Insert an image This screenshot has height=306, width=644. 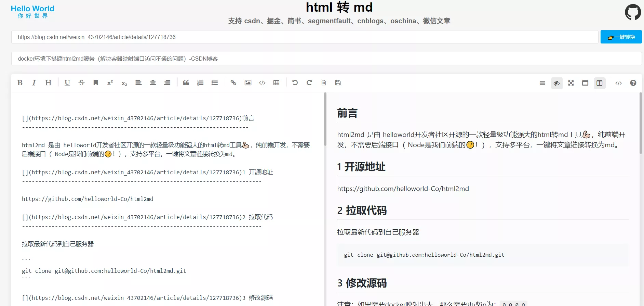[248, 83]
